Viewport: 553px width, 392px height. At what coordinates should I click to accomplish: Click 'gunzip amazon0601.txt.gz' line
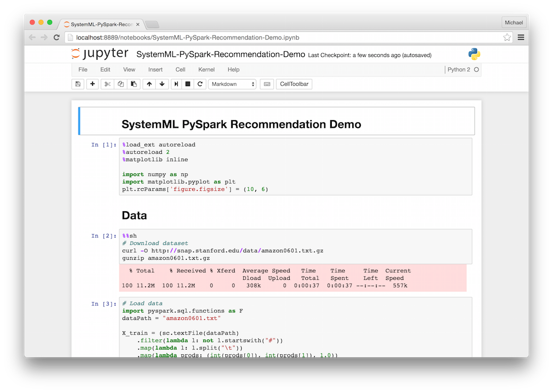(166, 258)
